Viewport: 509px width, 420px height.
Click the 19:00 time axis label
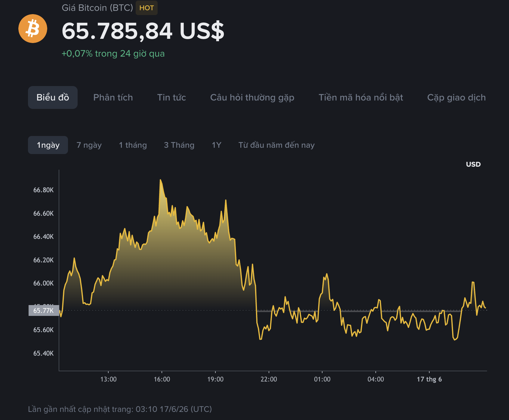[x=215, y=379]
